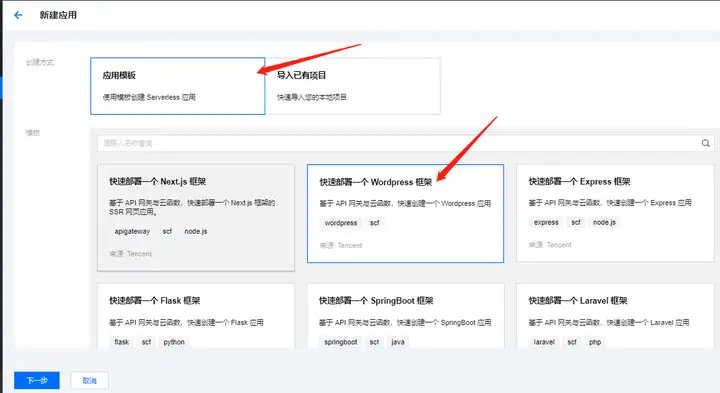Choose the SpringBoot 框架 template card
Screen dimensions: 720x393
(x=405, y=316)
